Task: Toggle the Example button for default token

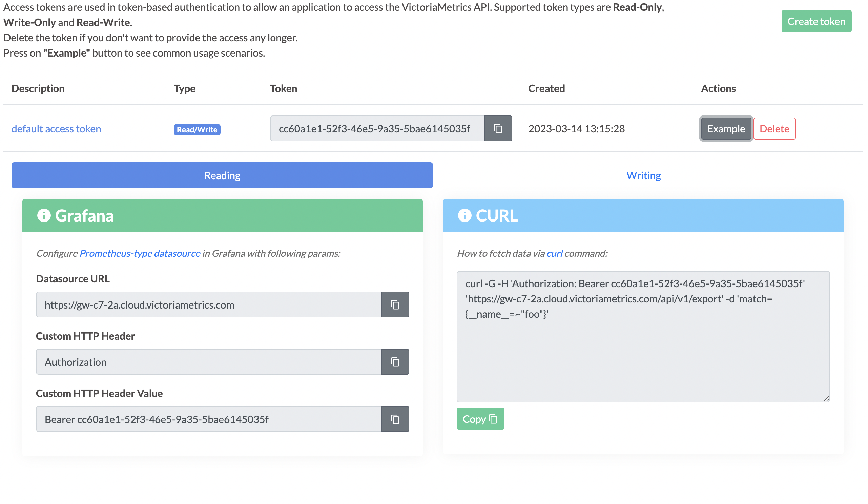Action: click(726, 129)
